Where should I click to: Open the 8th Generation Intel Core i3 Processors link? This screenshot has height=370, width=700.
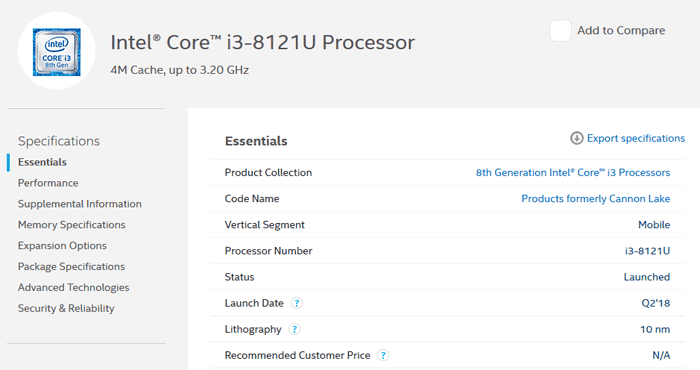[x=573, y=173]
